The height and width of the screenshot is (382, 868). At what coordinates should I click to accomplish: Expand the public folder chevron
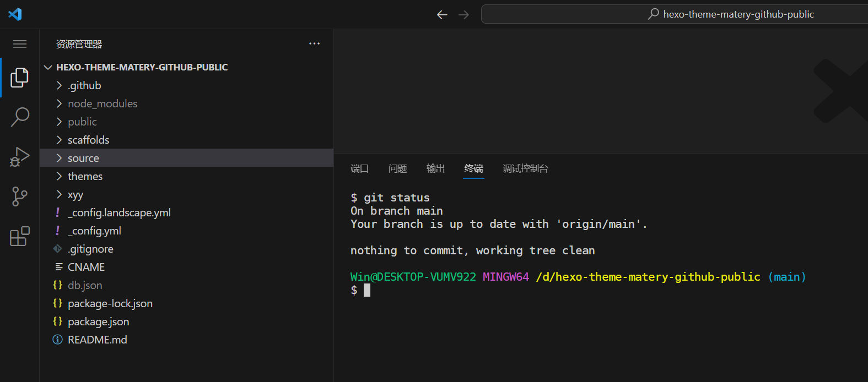59,122
